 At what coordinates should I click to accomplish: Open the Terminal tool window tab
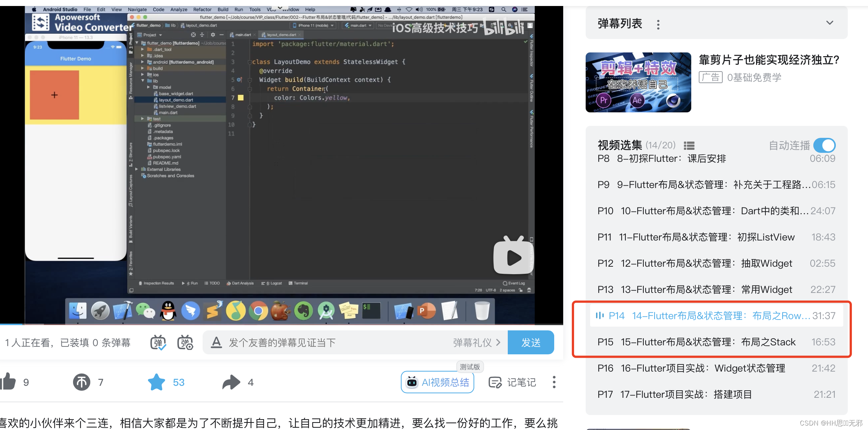coord(298,283)
